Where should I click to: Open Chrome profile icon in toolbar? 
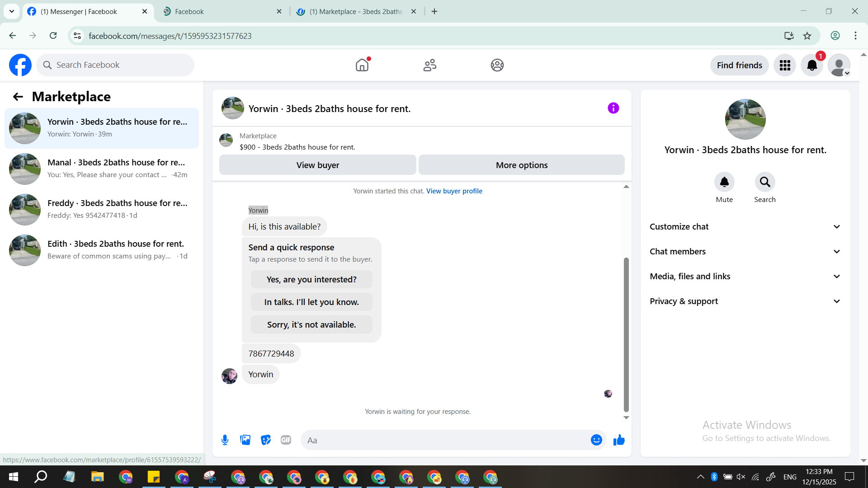point(835,36)
